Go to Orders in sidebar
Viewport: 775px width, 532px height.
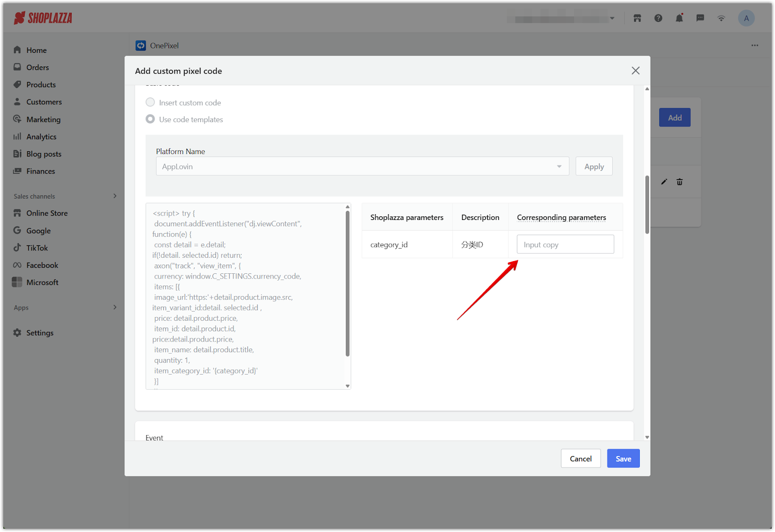tap(37, 67)
